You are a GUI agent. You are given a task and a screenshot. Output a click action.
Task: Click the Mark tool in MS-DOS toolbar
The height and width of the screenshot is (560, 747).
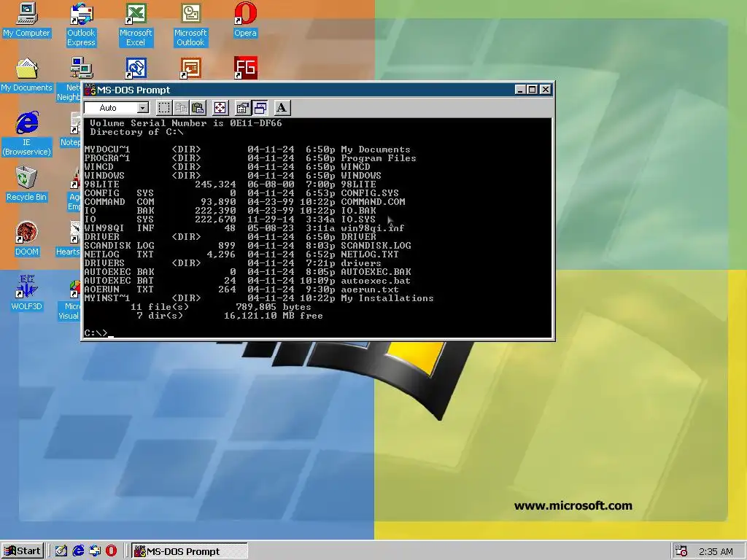click(164, 108)
